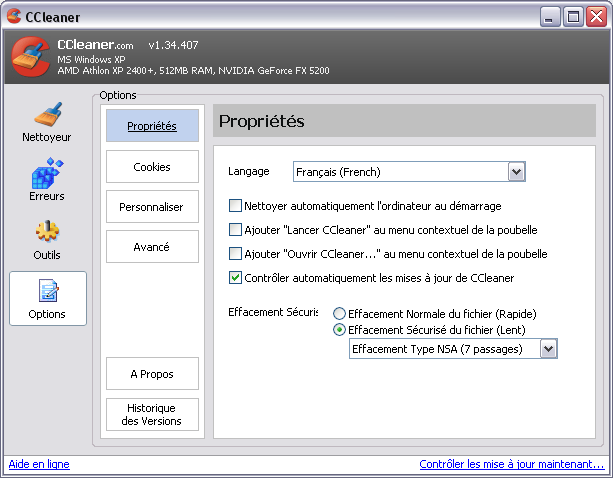The image size is (613, 478).
Task: Click the Aide en ligne link
Action: (39, 465)
